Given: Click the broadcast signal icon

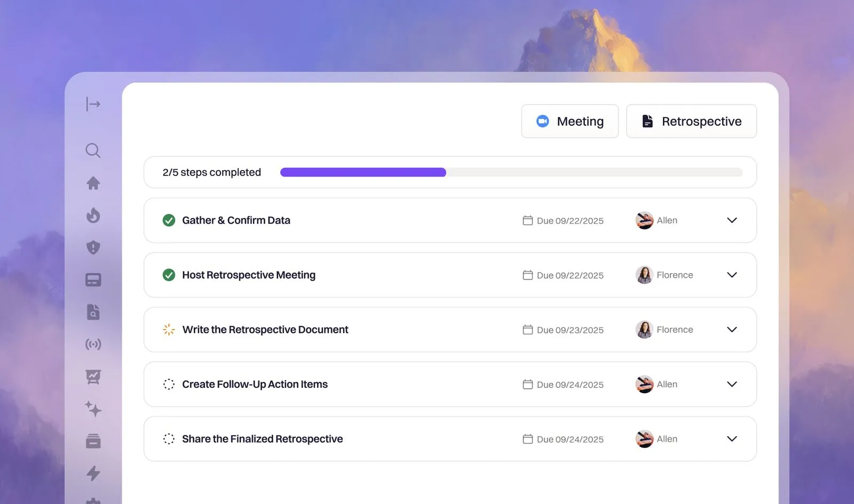Looking at the screenshot, I should click(93, 344).
